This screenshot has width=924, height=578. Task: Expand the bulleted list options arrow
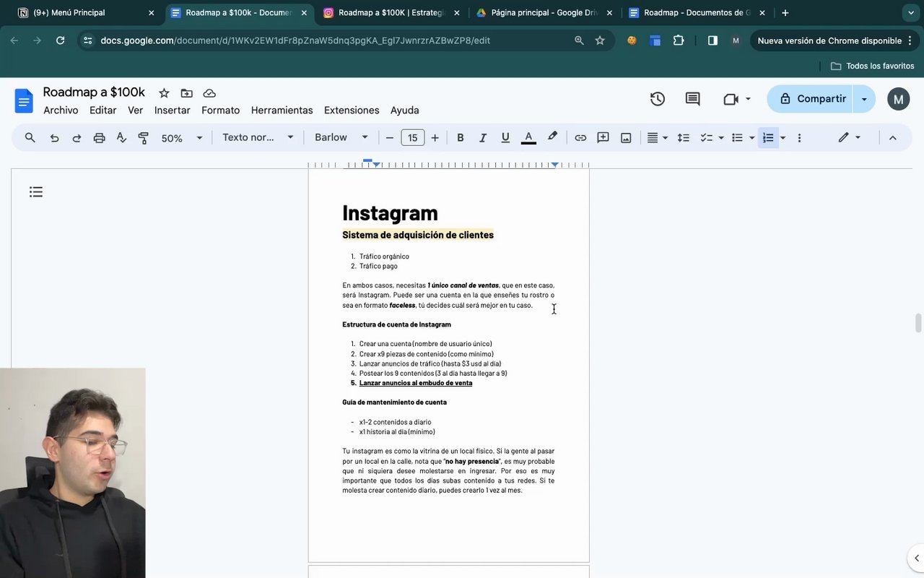(751, 137)
